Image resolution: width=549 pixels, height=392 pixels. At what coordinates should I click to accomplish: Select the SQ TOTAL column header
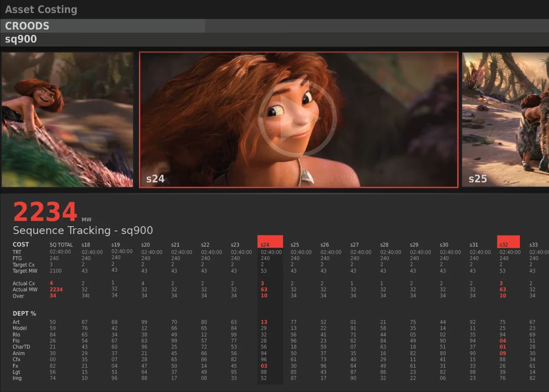[61, 245]
